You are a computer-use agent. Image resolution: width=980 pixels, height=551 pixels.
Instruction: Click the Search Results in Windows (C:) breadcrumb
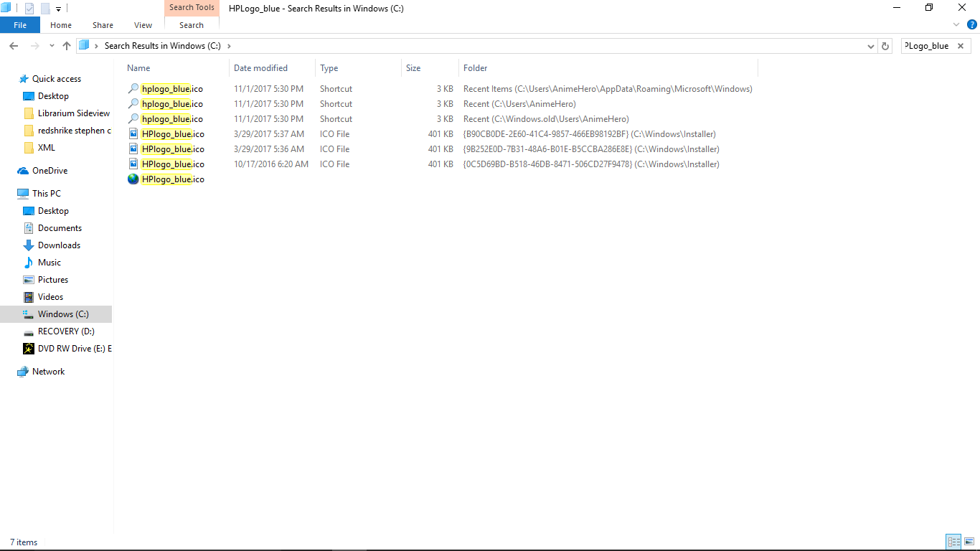[x=163, y=46]
